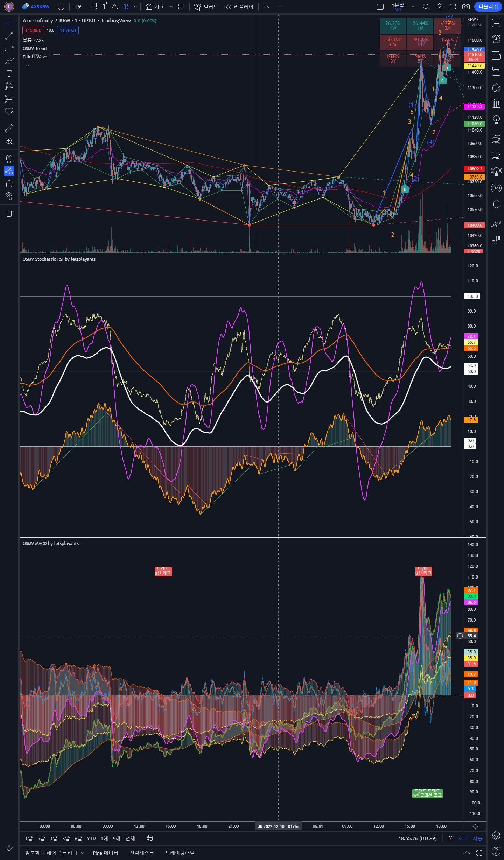Take a snapshot with camera icon

pyautogui.click(x=466, y=7)
